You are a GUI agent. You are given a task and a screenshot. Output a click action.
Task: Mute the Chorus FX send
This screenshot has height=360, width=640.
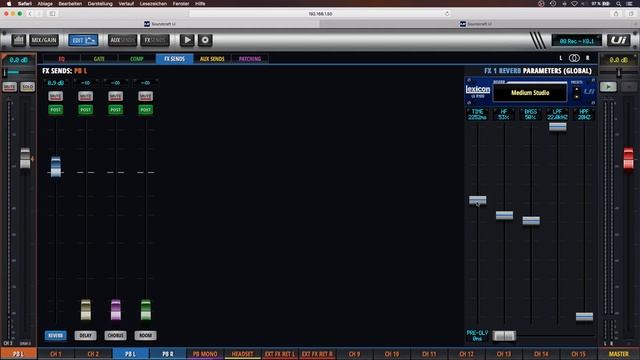[116, 96]
